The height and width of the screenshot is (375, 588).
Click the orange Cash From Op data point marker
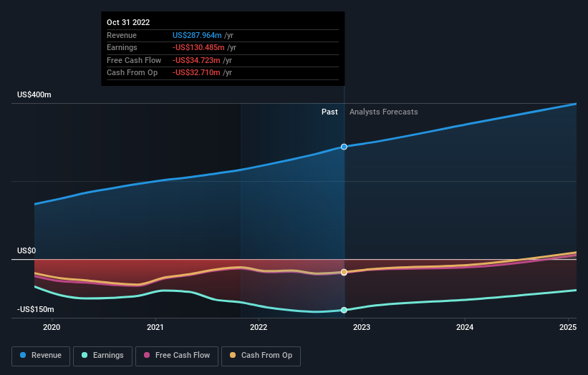(344, 273)
